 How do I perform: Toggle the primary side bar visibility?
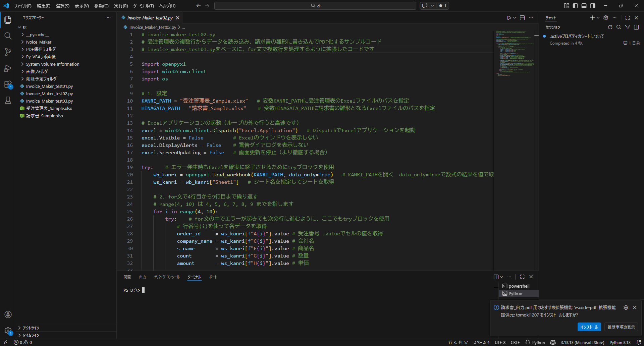pyautogui.click(x=575, y=6)
